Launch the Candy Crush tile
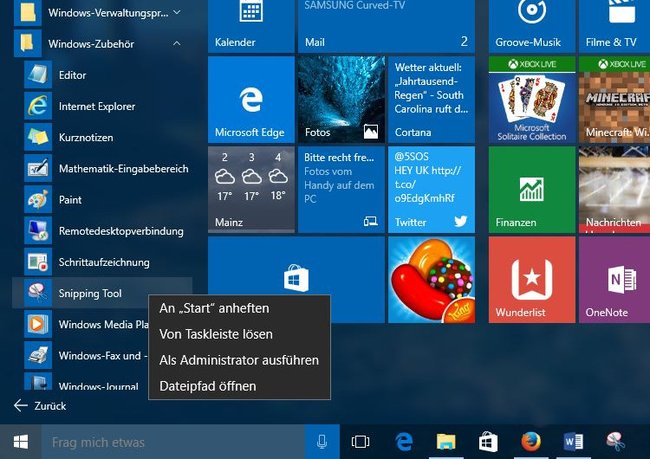The height and width of the screenshot is (459, 650). (x=432, y=279)
